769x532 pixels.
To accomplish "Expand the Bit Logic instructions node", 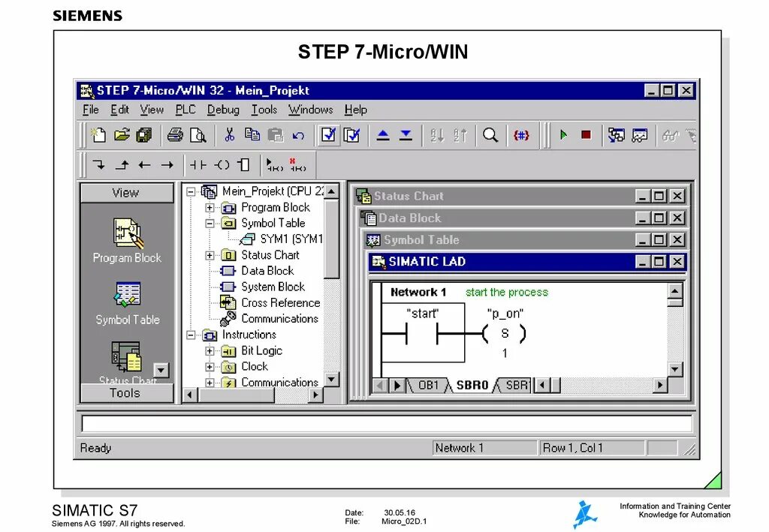I will (x=210, y=350).
